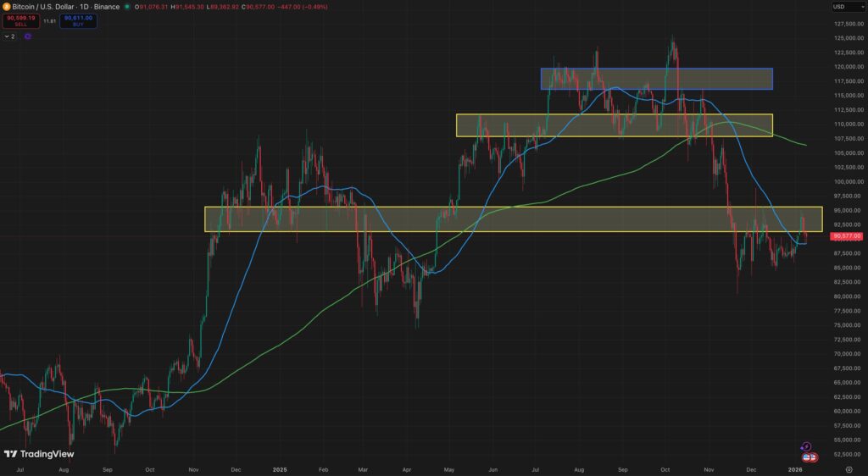Expand the collapsed indicators legend showing 2

tap(9, 36)
